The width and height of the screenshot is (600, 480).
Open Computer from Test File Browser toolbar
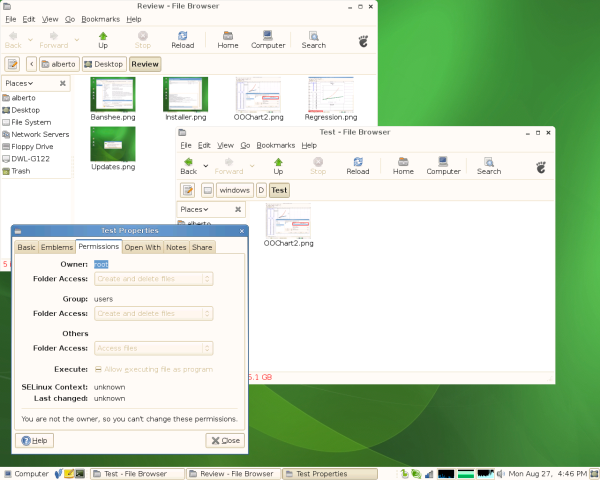(x=443, y=166)
